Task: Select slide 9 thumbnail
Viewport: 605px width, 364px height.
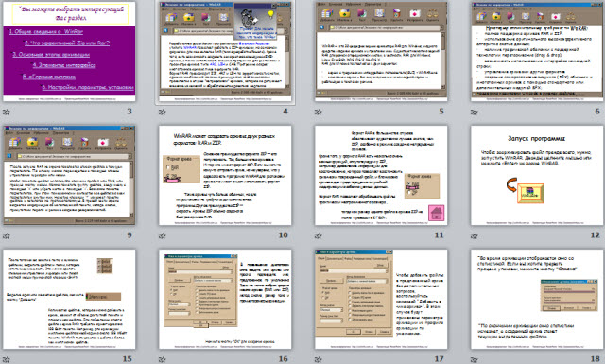Action: (69, 175)
